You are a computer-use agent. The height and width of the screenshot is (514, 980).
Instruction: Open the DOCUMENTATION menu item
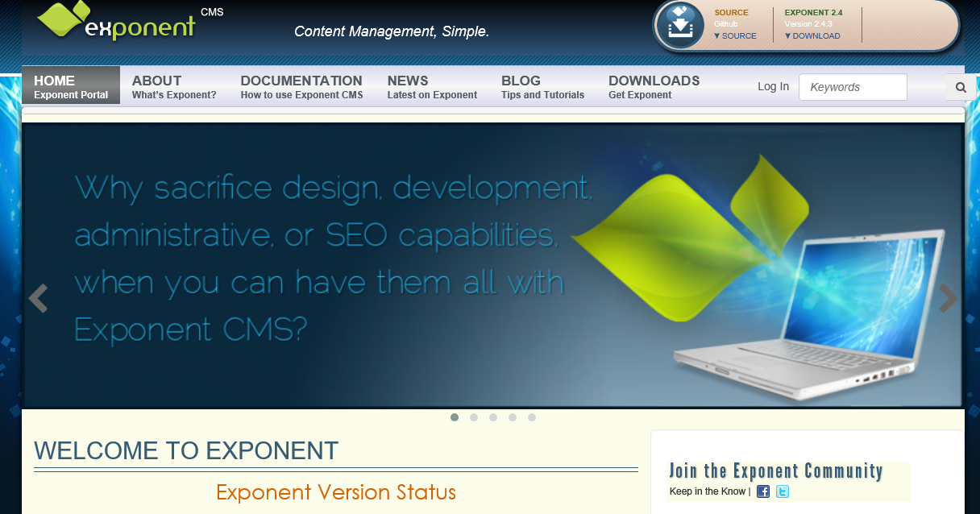pos(301,86)
